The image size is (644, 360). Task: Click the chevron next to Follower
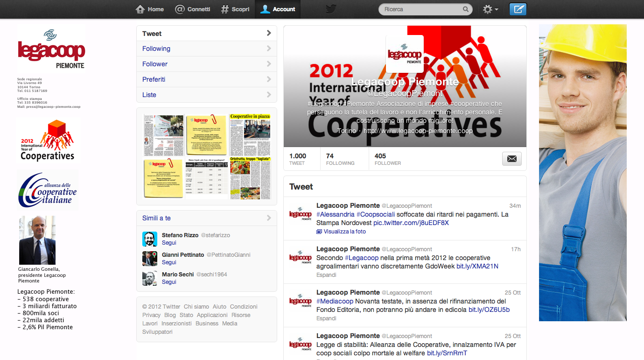click(269, 64)
